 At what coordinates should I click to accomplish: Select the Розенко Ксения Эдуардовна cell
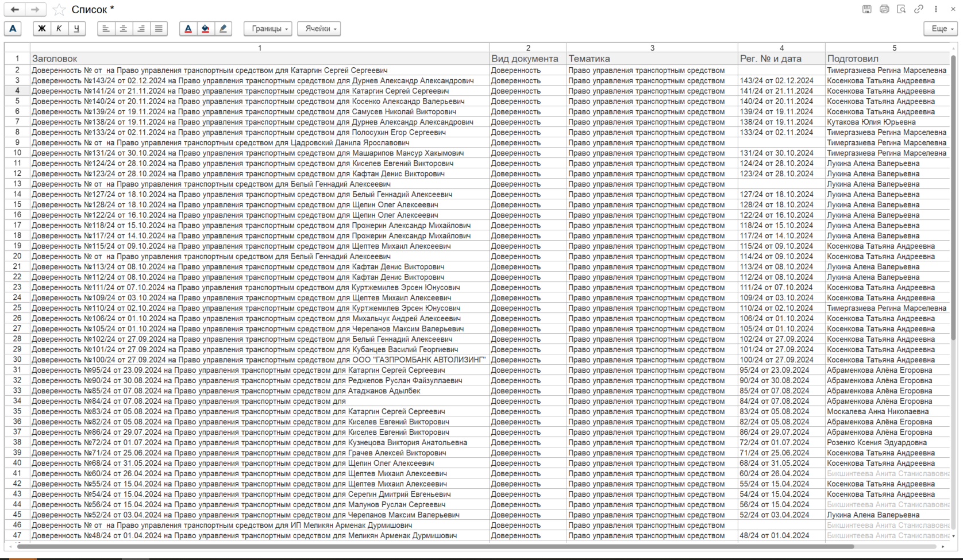888,442
